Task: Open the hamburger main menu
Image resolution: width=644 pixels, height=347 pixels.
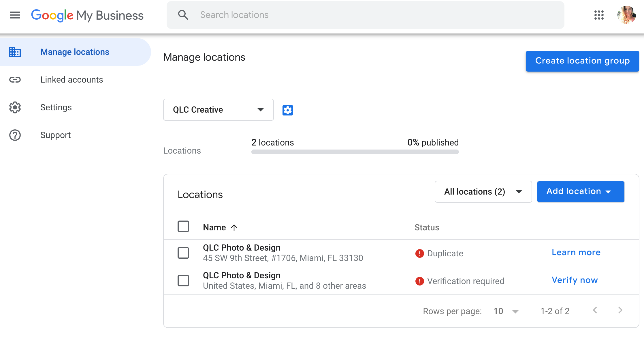Action: click(x=15, y=15)
